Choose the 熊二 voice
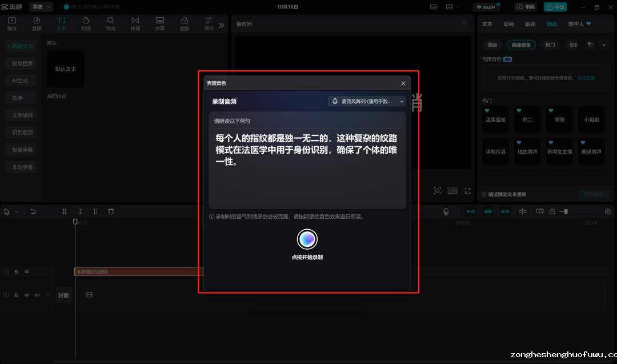The image size is (617, 364). point(528,119)
